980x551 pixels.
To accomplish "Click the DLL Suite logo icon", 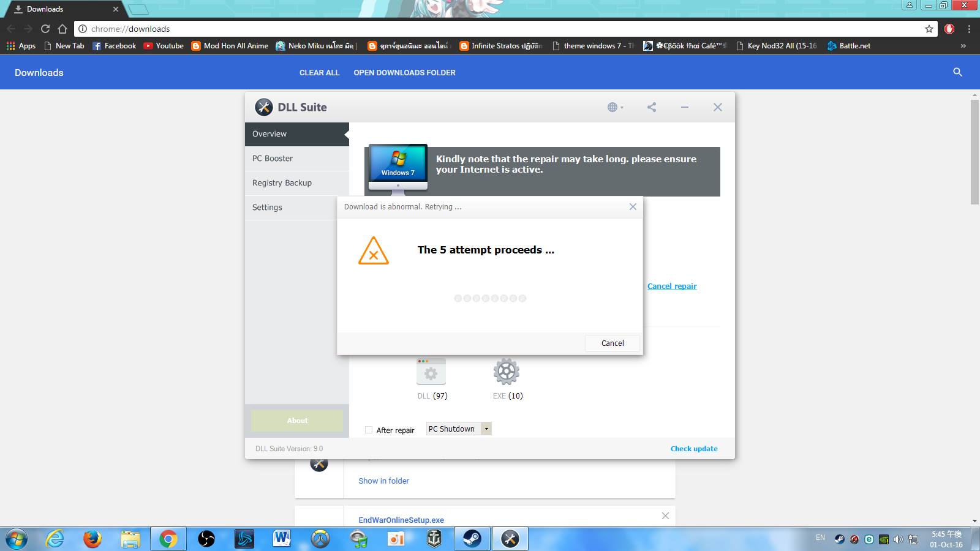I will pos(264,107).
